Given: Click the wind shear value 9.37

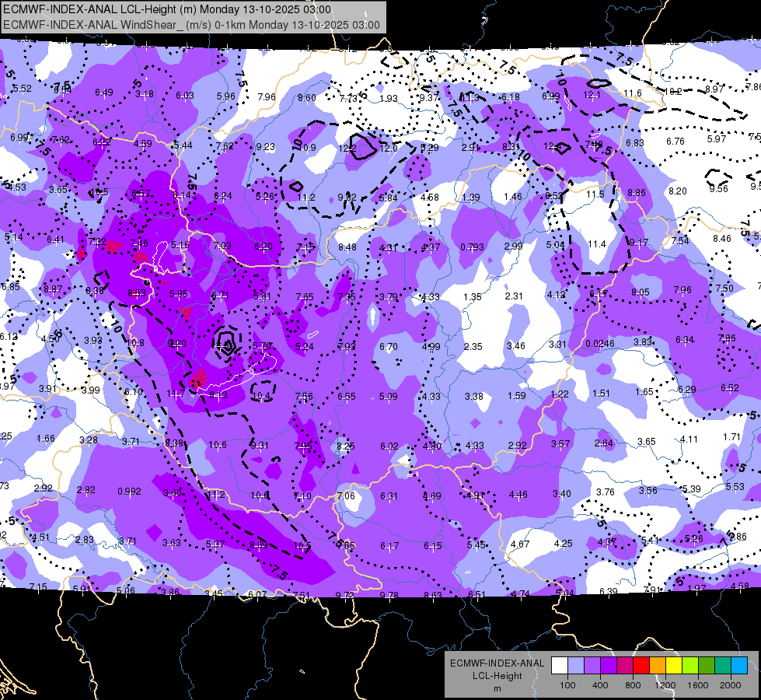Looking at the screenshot, I should [x=429, y=98].
